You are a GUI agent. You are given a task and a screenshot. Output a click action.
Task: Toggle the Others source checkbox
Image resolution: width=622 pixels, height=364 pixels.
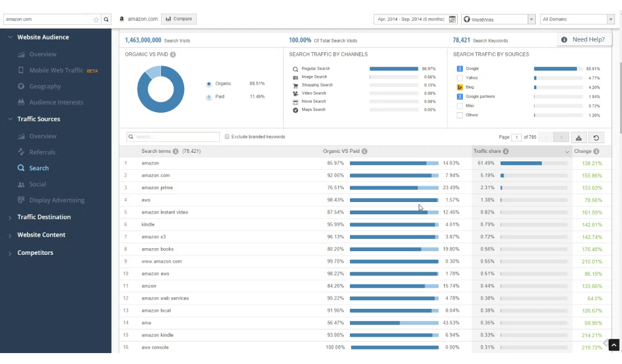[460, 115]
